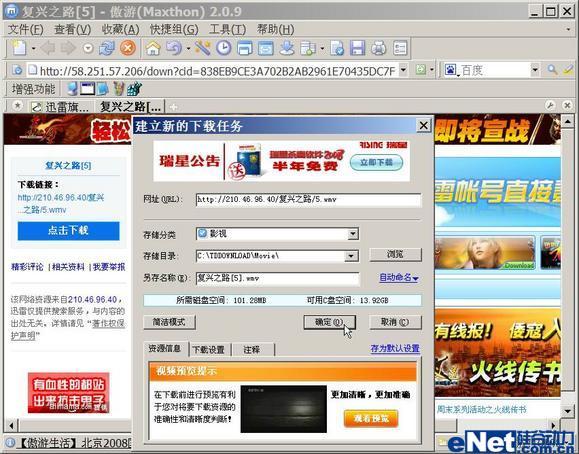Click the envelope-style window icon in toolbar
This screenshot has width=579, height=454.
click(x=266, y=48)
